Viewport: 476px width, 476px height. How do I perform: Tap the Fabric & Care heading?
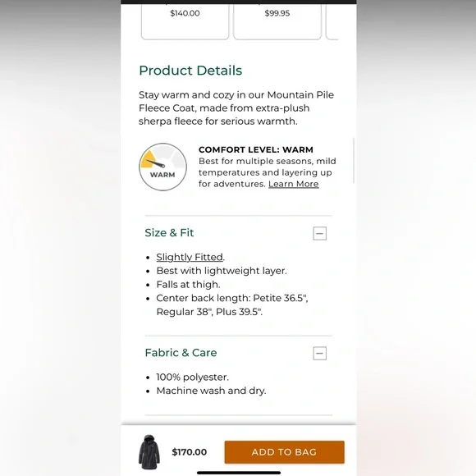pos(181,353)
